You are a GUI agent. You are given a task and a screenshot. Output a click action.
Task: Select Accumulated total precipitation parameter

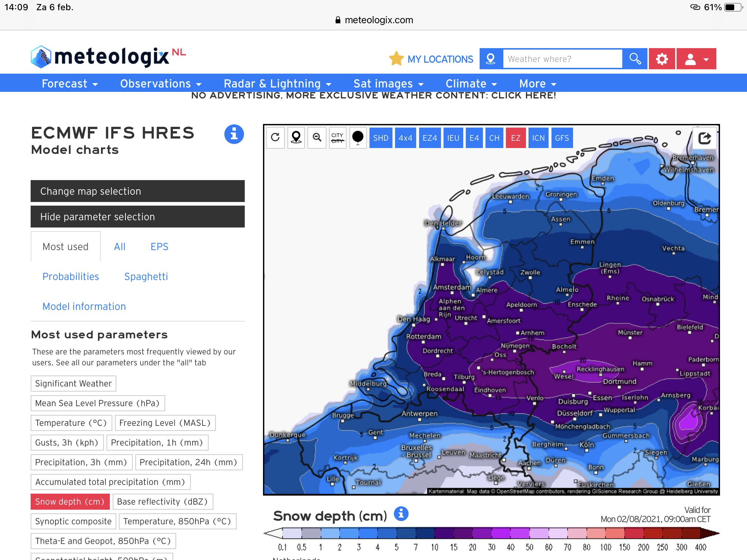pos(111,482)
